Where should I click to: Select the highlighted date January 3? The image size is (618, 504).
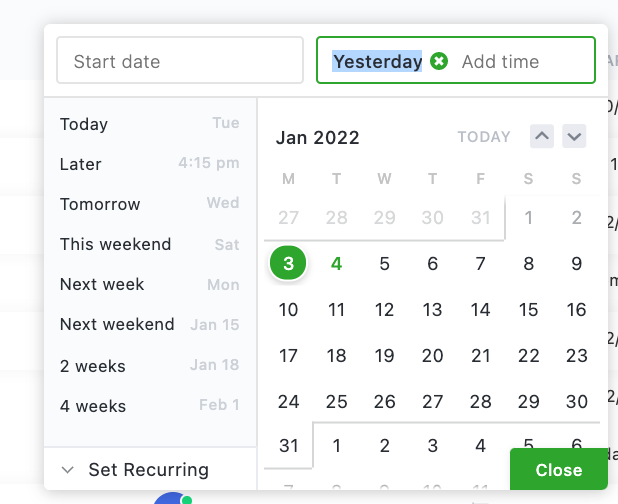click(x=288, y=263)
